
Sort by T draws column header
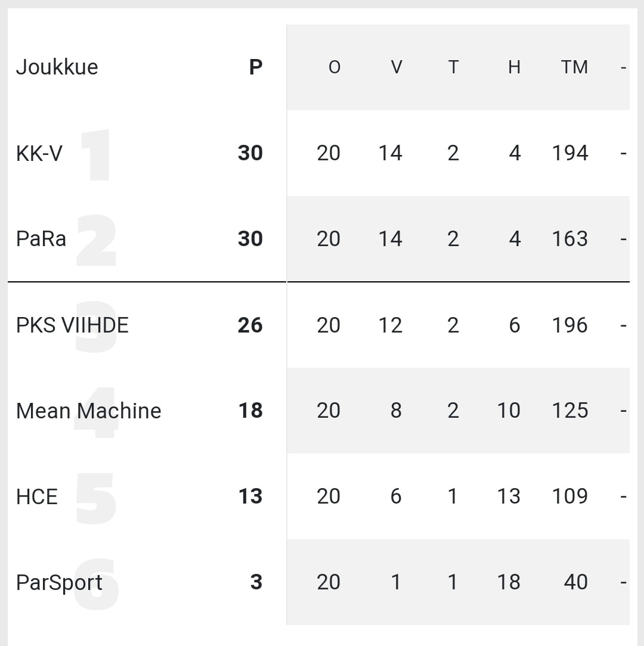click(453, 67)
